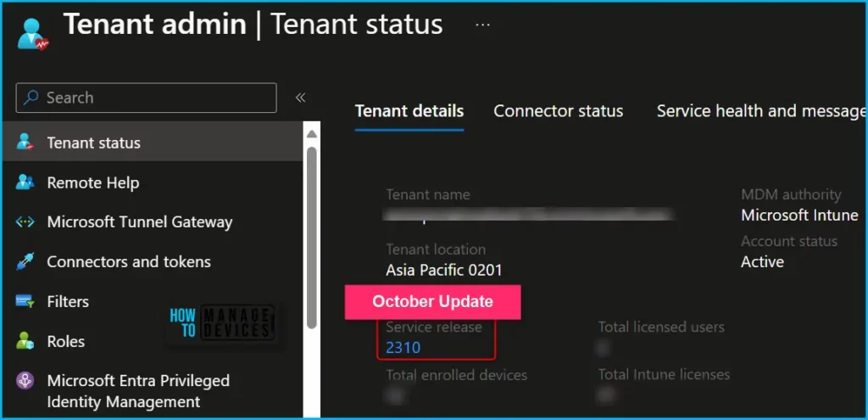Click the Microsoft Intune MDM authority value
This screenshot has width=868, height=420.
(x=800, y=216)
